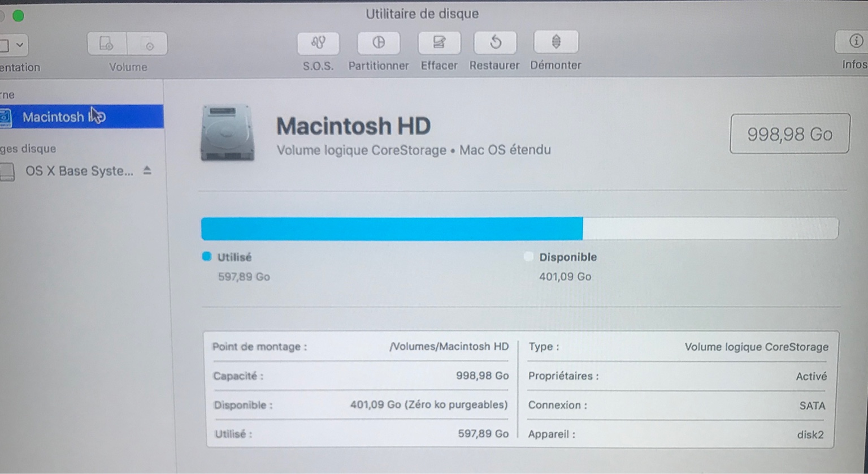Eject the OS X Base System image
The width and height of the screenshot is (868, 474).
[x=147, y=170]
